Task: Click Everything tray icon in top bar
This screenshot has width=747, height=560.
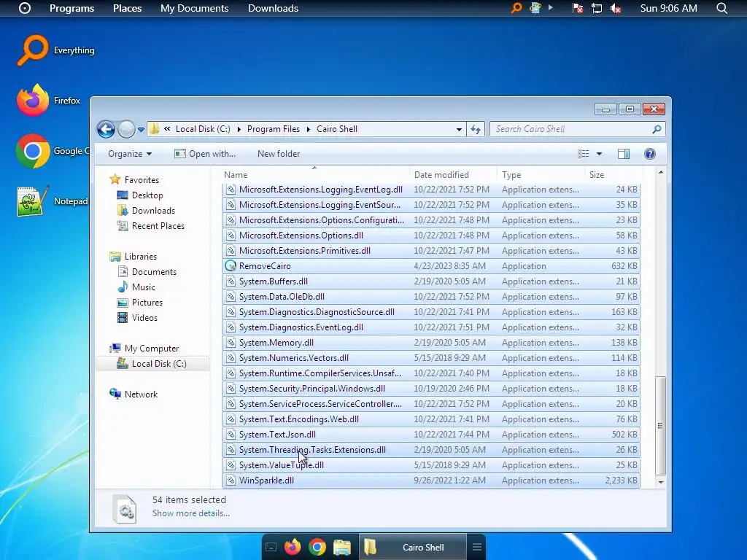Action: (x=516, y=8)
